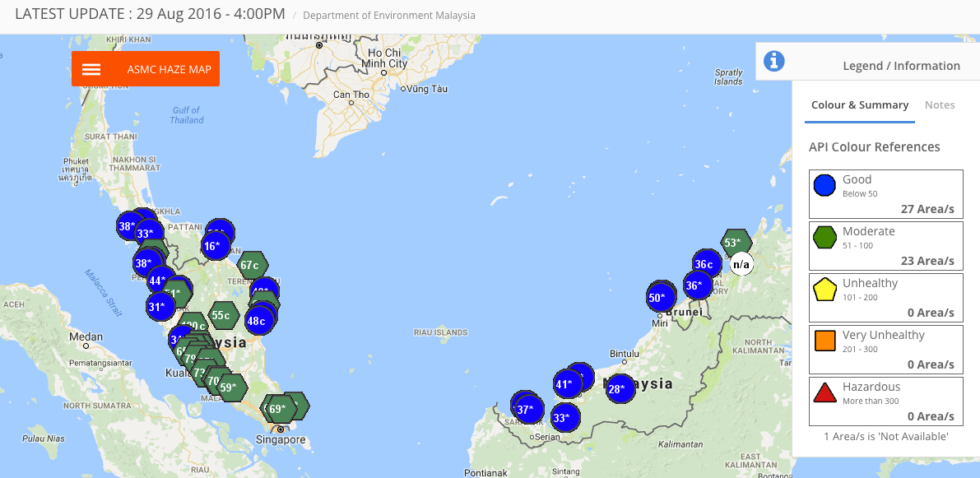
Task: Click the Moderate 23 Area/s legend card
Action: 885,245
